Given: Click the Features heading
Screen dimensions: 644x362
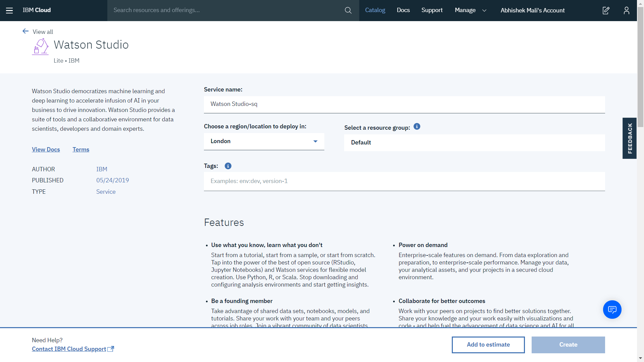Looking at the screenshot, I should (224, 223).
